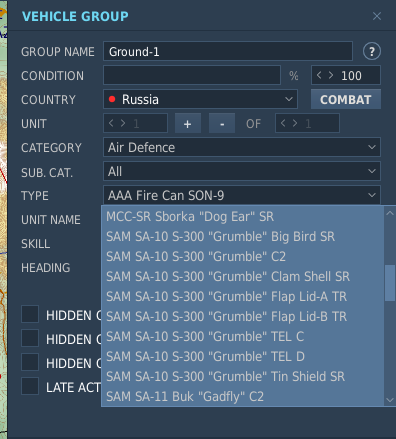Add a unit with plus button
The width and height of the screenshot is (396, 439).
click(x=188, y=124)
